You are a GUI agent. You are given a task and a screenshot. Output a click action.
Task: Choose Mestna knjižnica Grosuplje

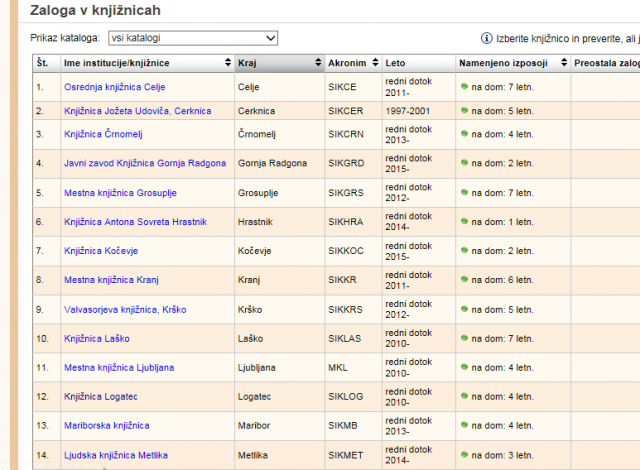click(x=116, y=192)
